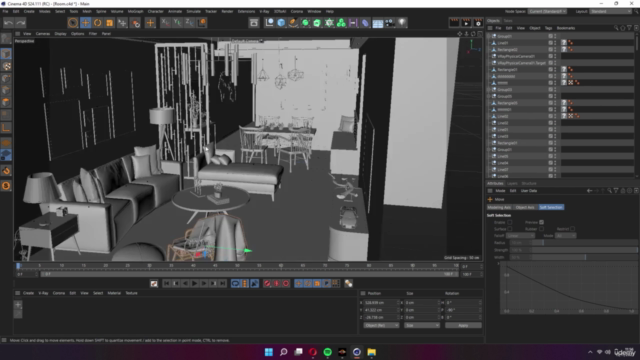The width and height of the screenshot is (640, 360).
Task: Switch to the Structure tab
Action: pyautogui.click(x=529, y=184)
